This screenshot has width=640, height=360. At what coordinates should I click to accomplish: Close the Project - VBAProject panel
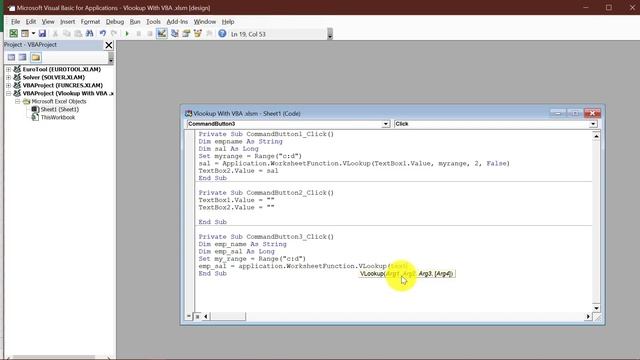(109, 45)
